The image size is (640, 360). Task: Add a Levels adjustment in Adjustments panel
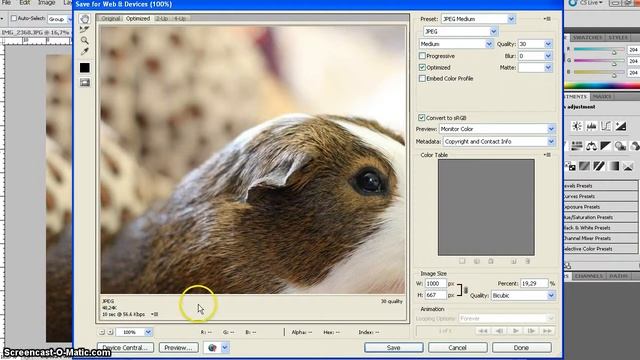pyautogui.click(x=591, y=126)
